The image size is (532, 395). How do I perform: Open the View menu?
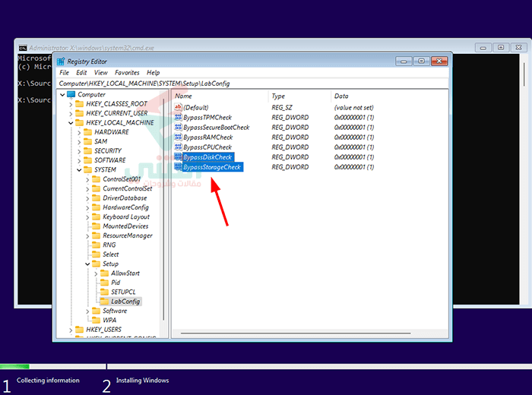click(101, 73)
